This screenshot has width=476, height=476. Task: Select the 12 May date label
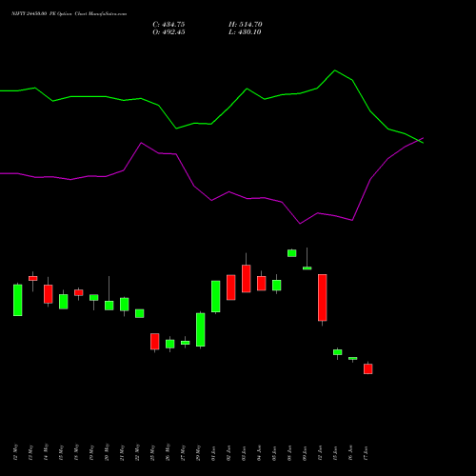[x=16, y=452]
